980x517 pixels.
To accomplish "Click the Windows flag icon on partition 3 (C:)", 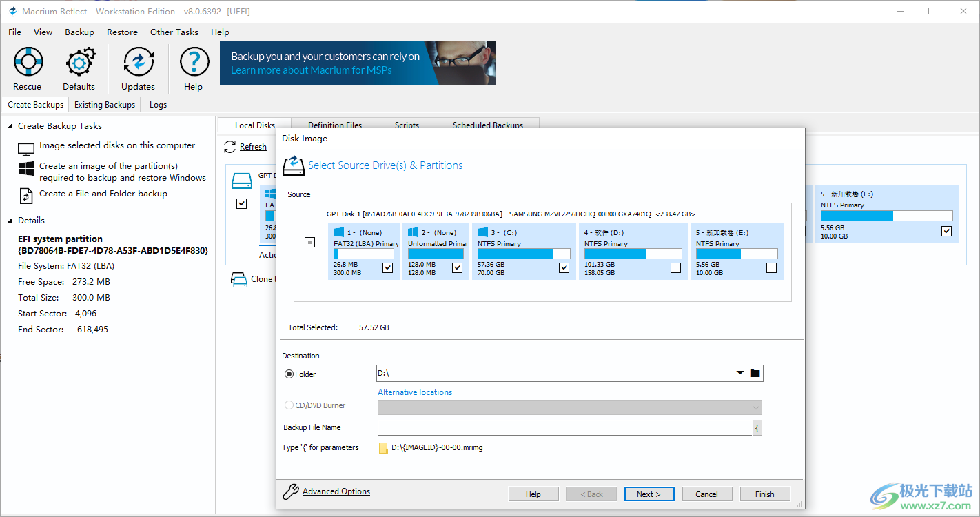I will 483,233.
